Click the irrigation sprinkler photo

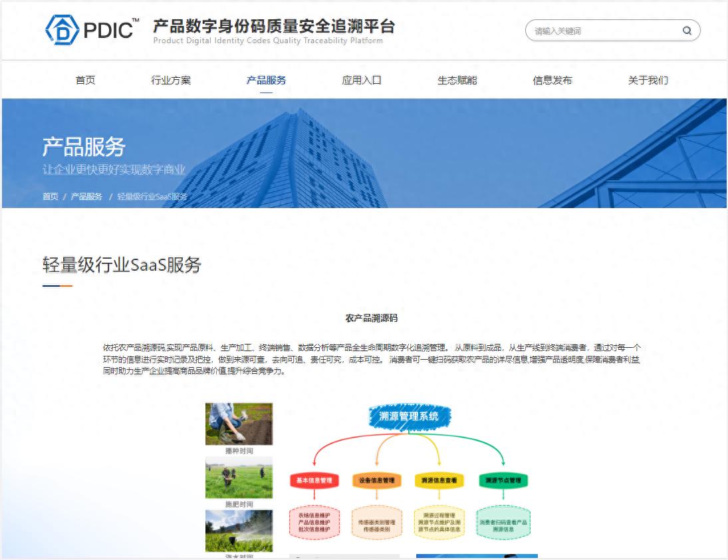pos(239,531)
